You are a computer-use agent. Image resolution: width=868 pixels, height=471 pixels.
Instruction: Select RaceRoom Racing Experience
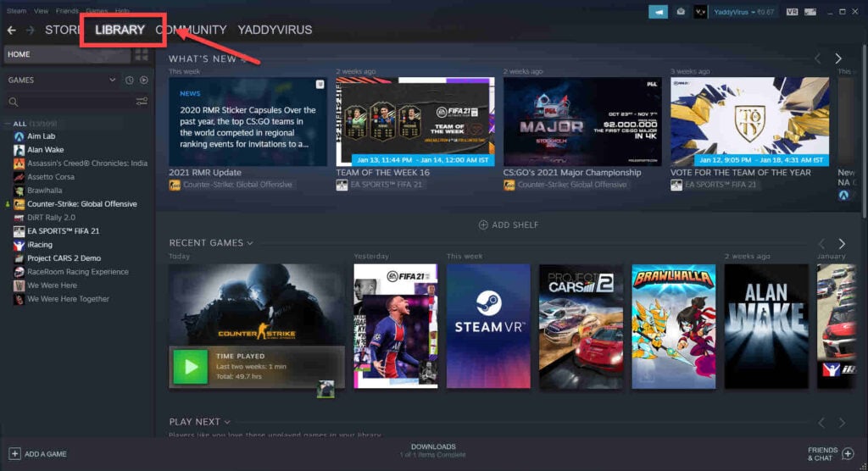point(76,272)
